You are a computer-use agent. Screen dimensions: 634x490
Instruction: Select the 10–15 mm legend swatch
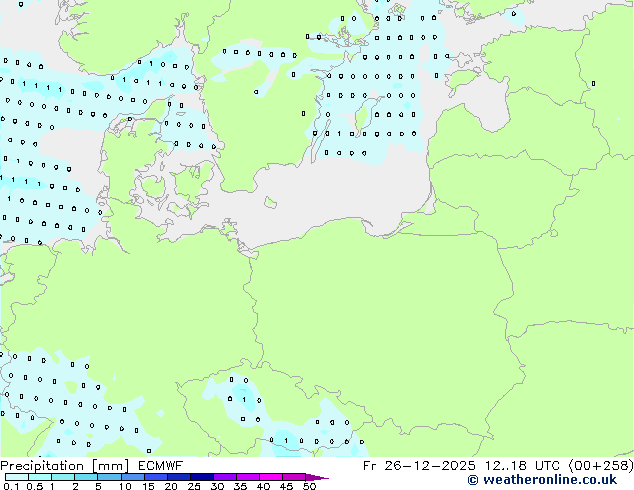pos(133,477)
